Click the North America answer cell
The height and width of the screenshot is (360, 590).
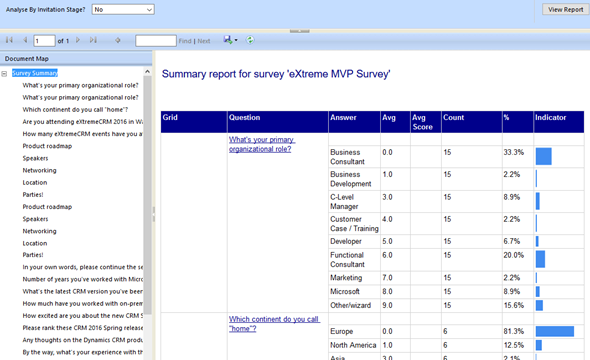(x=354, y=345)
